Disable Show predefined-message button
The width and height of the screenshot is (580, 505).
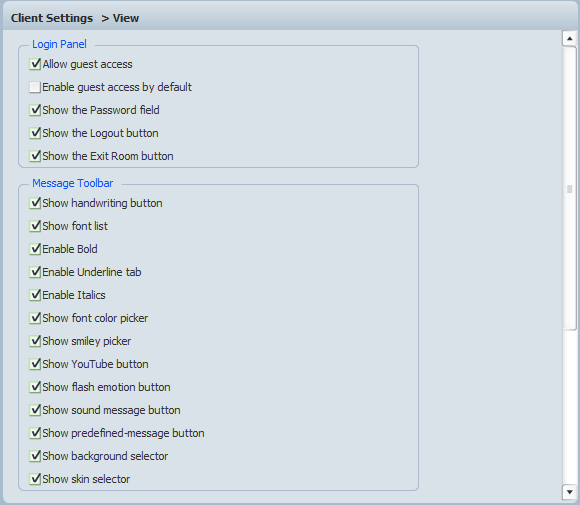[x=35, y=433]
